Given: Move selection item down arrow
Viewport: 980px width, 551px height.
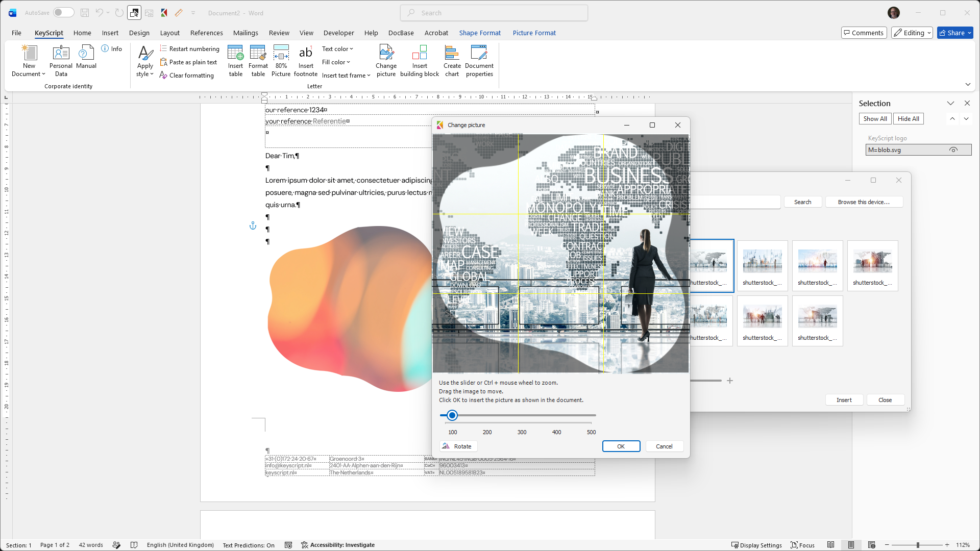Looking at the screenshot, I should [966, 118].
